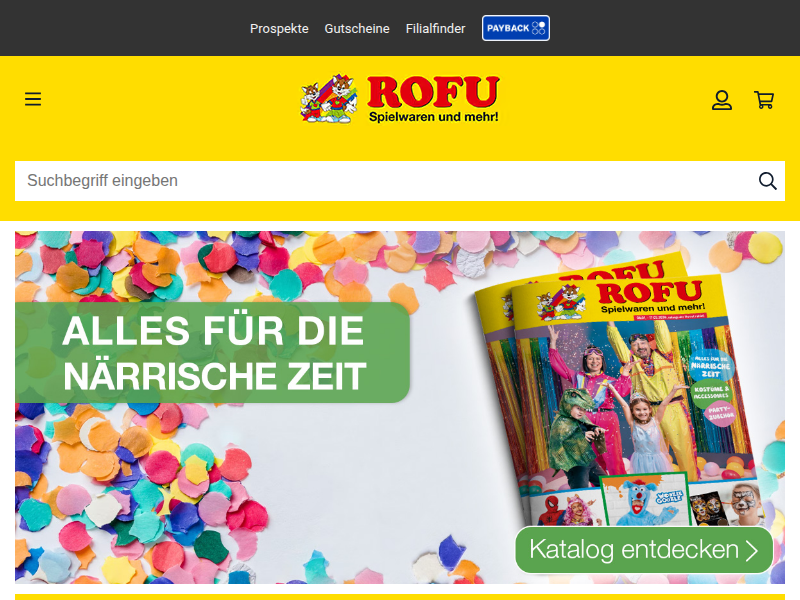The image size is (800, 600).
Task: View the shopping cart
Action: point(764,100)
